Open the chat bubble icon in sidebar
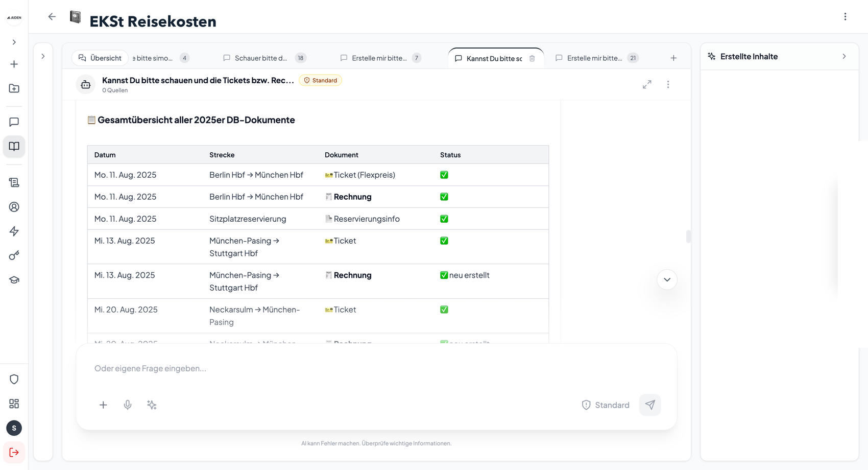Screen dimensions: 868x470 tap(14, 122)
